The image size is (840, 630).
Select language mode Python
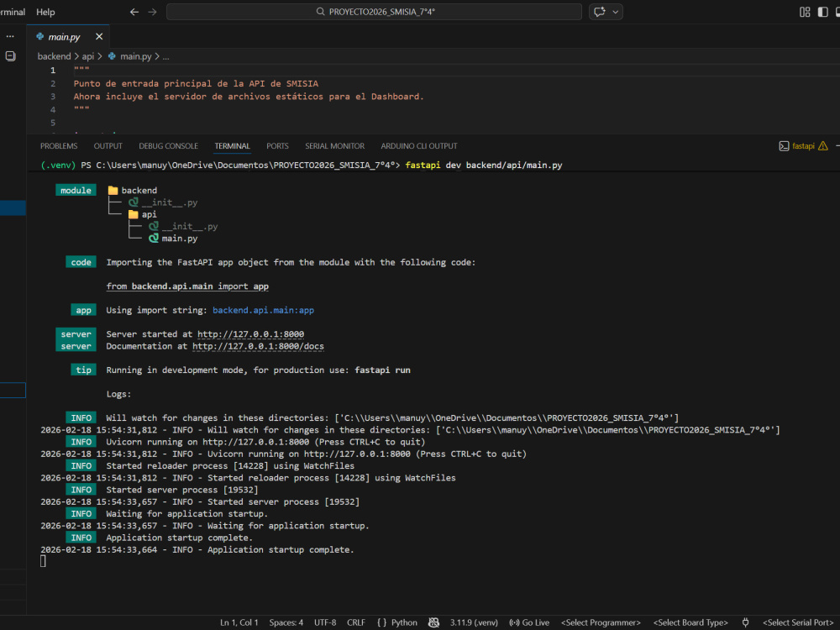pos(404,622)
